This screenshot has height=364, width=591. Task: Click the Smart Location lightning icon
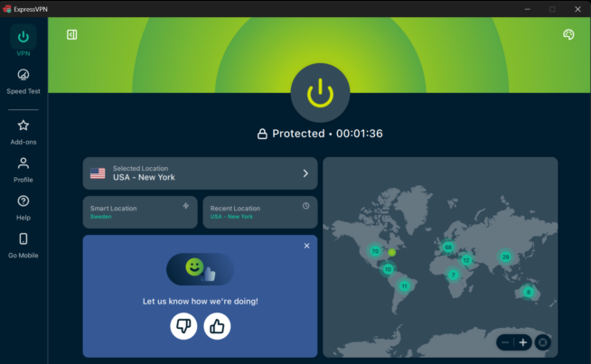tap(186, 206)
